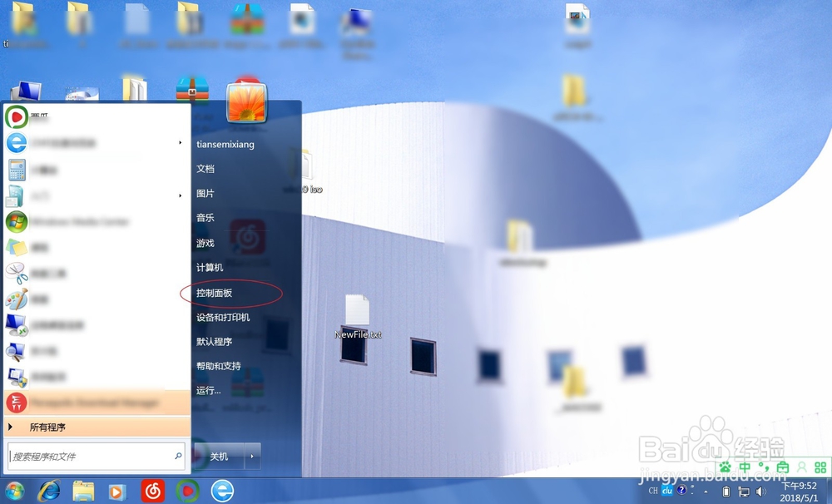This screenshot has width=832, height=504.
Task: Check the battery status tray icon
Action: coord(726,492)
